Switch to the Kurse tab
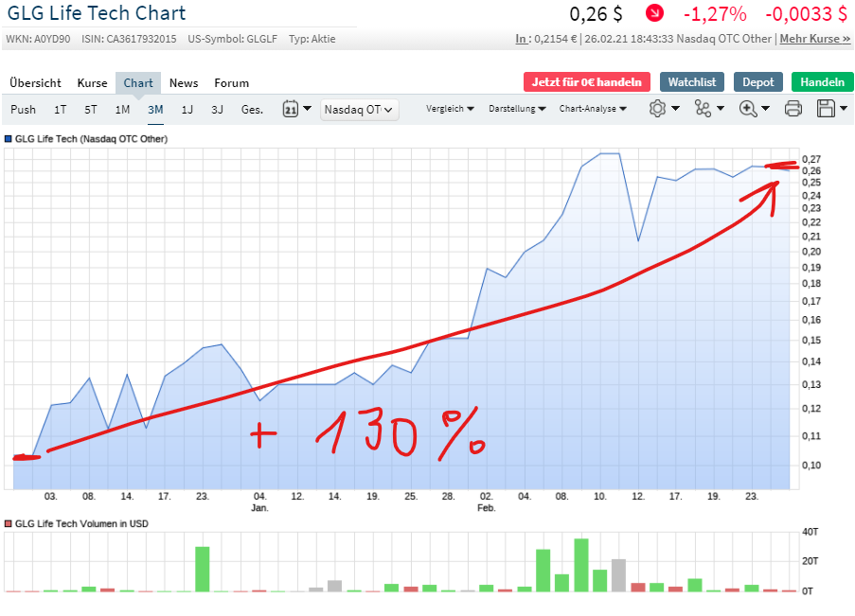The width and height of the screenshot is (855, 616). [x=92, y=83]
